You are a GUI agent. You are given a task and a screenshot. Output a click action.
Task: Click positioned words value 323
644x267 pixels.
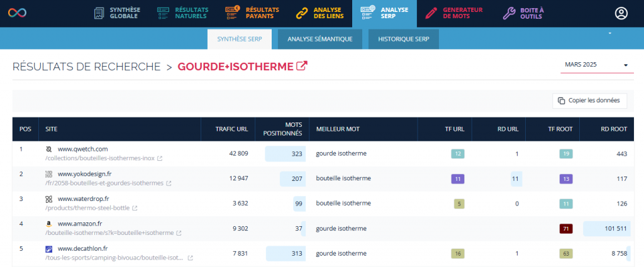pos(297,154)
